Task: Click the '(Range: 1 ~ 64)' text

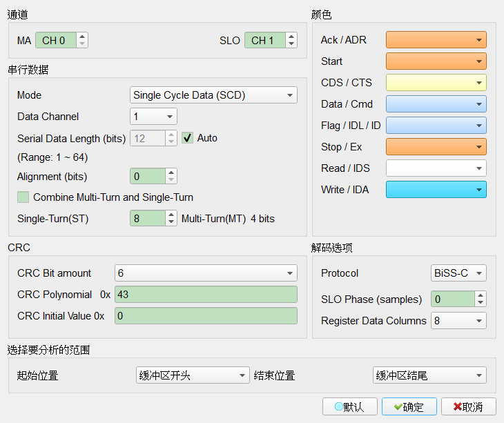Action: [x=52, y=157]
